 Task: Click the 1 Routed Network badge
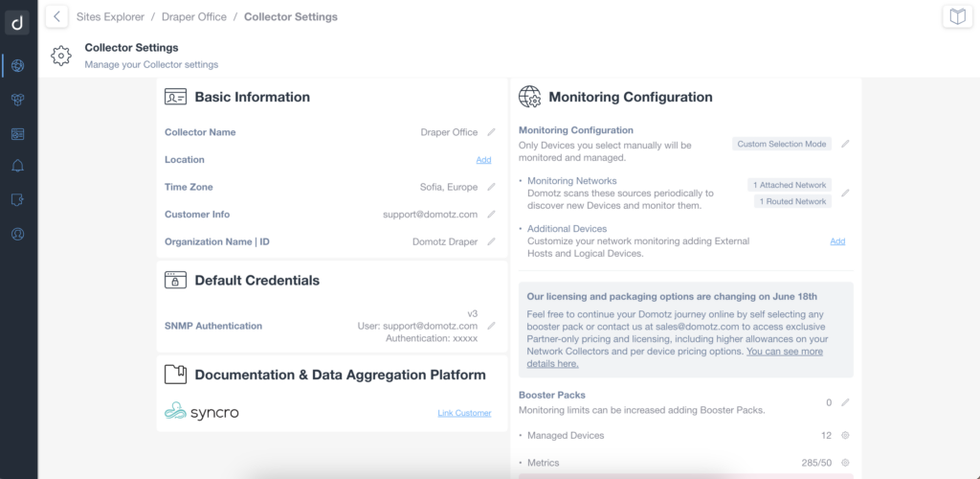tap(792, 201)
